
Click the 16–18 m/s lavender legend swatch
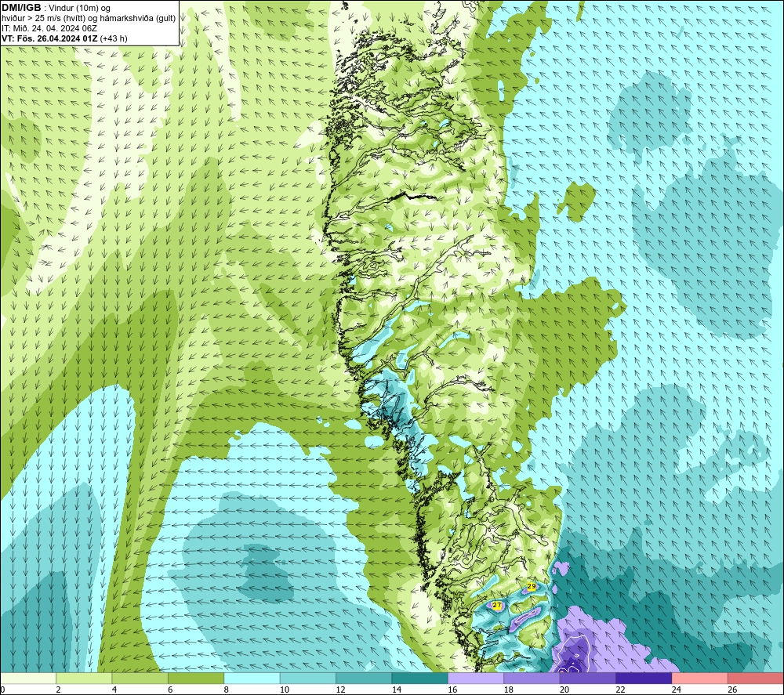click(476, 679)
